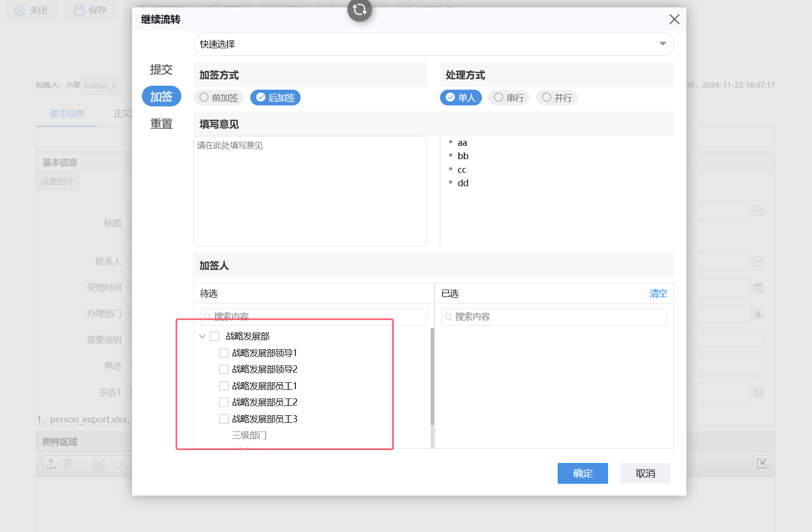Click the 关闭 button in the page toolbar
This screenshot has height=532, width=812.
(31, 10)
